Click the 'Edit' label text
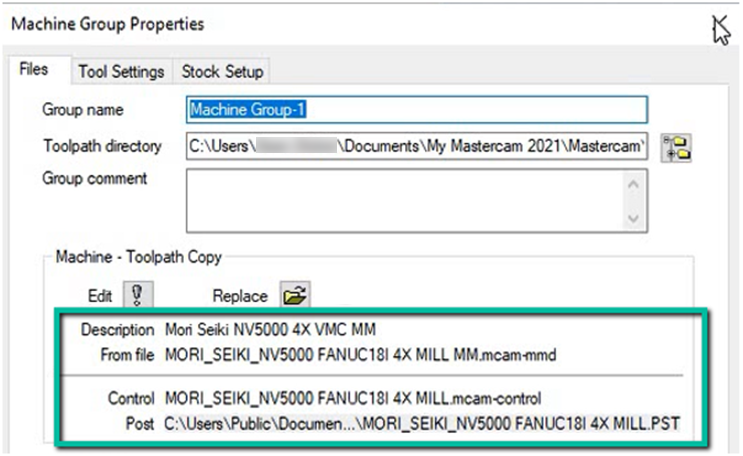Screen dimensions: 743x456 (100, 296)
